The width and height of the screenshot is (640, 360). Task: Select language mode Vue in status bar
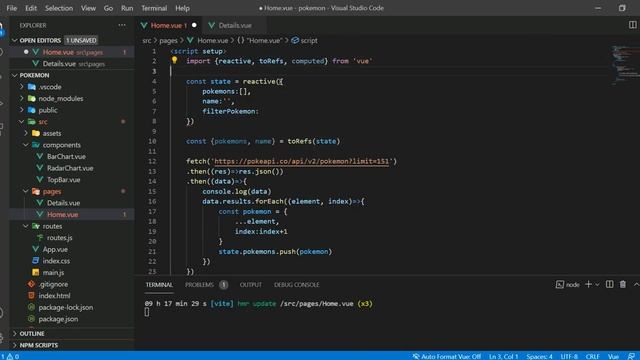(613, 356)
